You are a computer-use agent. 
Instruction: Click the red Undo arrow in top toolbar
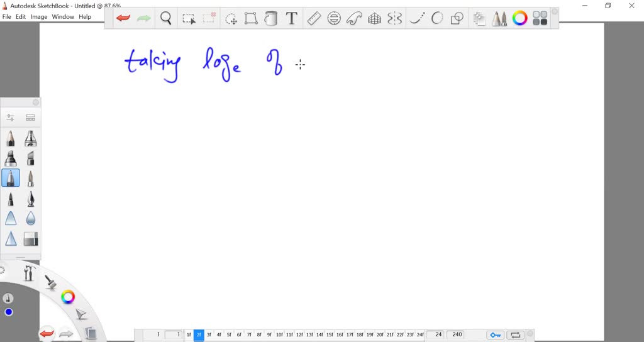(123, 18)
